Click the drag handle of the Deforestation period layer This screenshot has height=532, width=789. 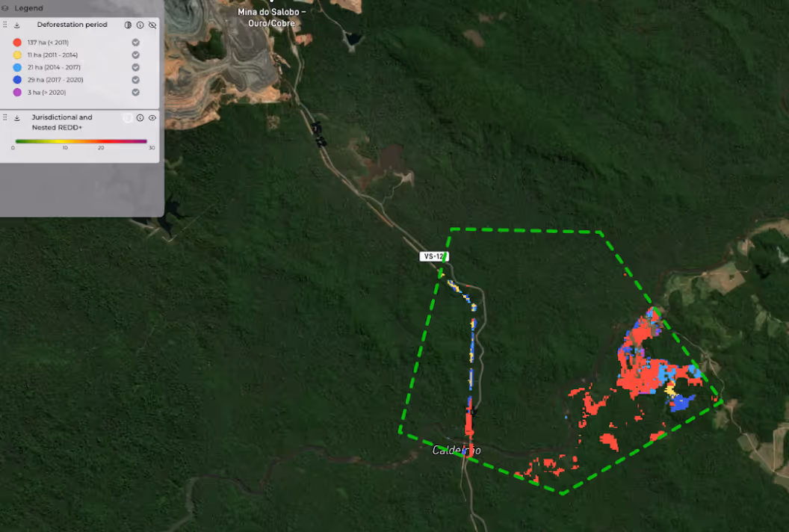coord(4,25)
